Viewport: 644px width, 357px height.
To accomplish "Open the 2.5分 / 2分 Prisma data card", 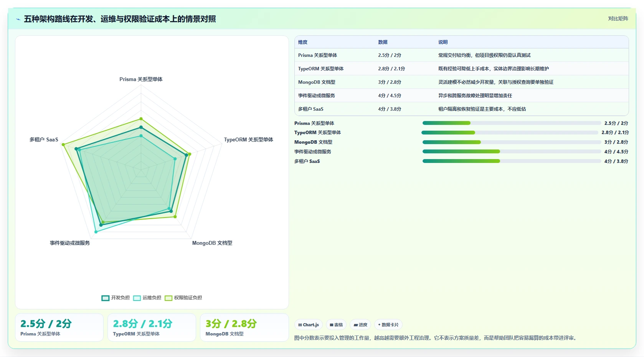I will click(59, 327).
